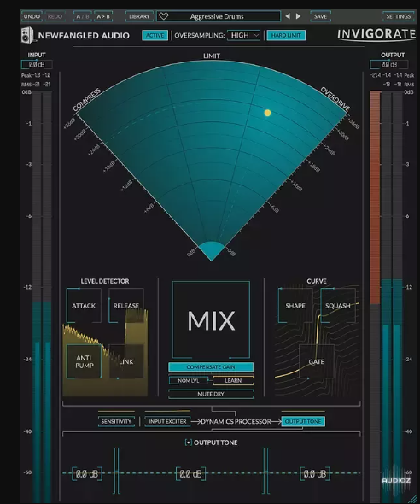Click the OUTPUT heading
This screenshot has width=420, height=504.
[x=393, y=55]
